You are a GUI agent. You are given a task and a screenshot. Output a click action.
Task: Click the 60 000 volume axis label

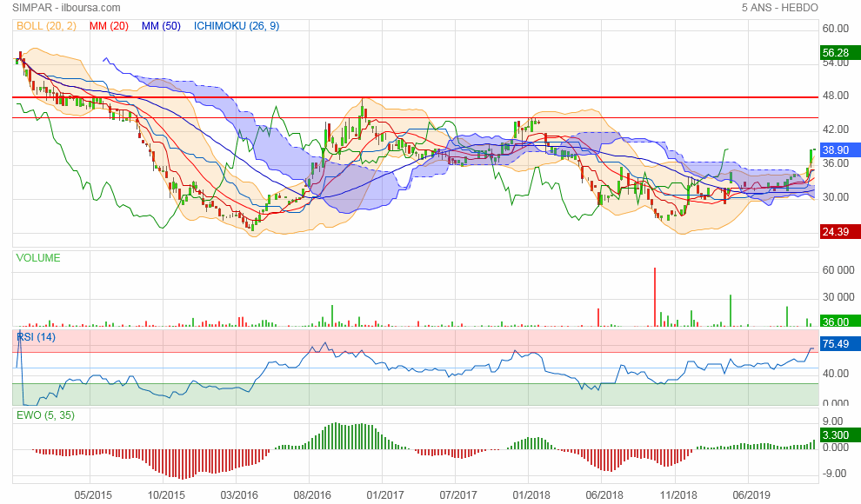838,270
